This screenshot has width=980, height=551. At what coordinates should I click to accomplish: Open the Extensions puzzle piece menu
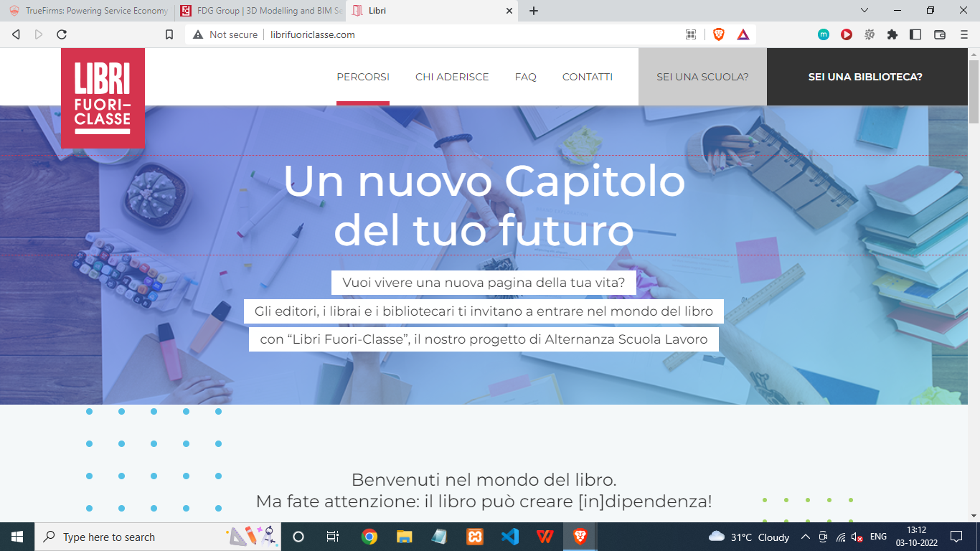point(892,34)
